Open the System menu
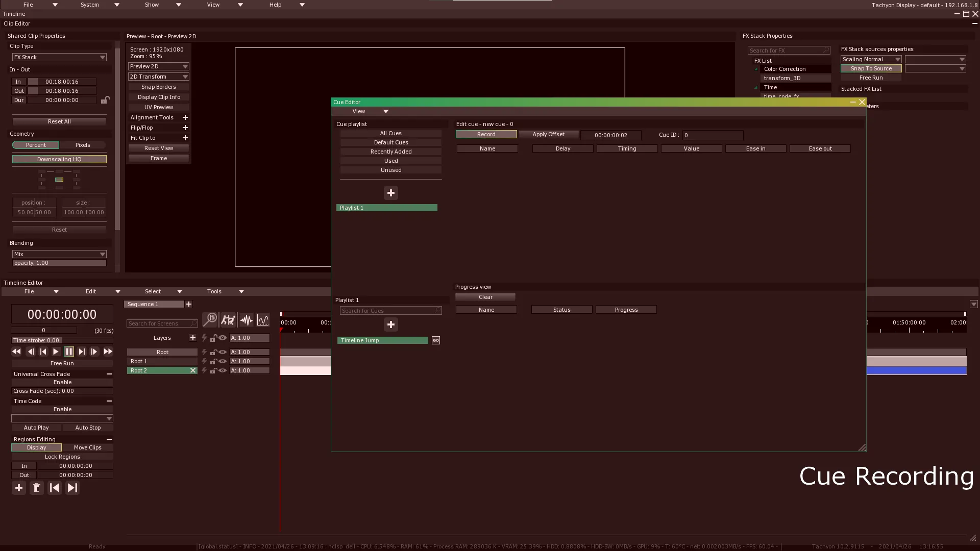980x551 pixels. pos(100,5)
